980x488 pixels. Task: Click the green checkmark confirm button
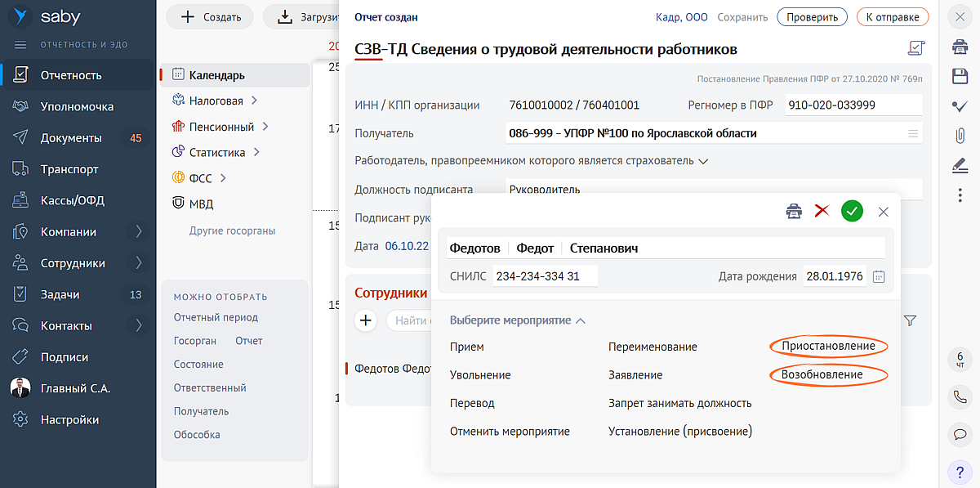point(852,212)
